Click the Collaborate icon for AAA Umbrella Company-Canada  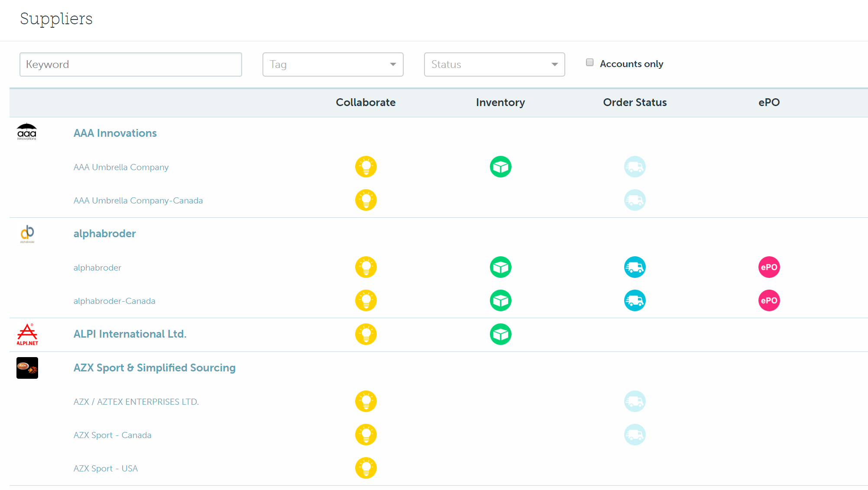pyautogui.click(x=366, y=200)
